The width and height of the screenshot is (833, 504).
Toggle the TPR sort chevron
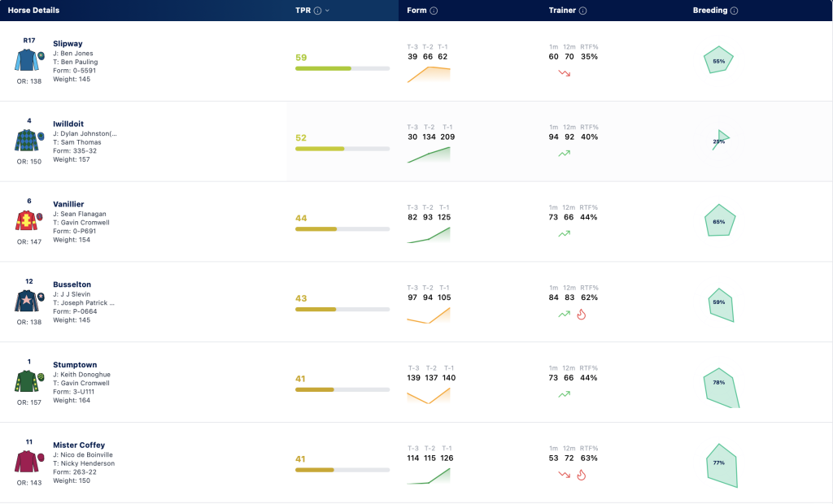point(327,11)
